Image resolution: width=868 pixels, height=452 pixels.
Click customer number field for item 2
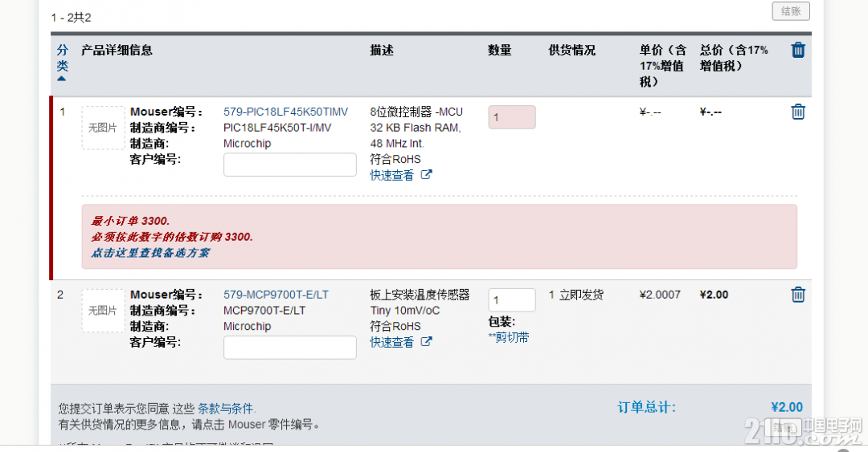point(289,348)
